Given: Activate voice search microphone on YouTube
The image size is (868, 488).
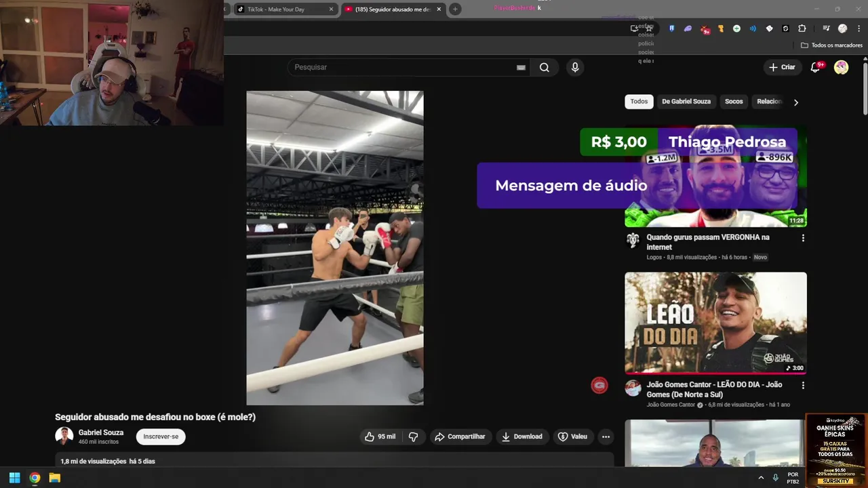Looking at the screenshot, I should (575, 67).
